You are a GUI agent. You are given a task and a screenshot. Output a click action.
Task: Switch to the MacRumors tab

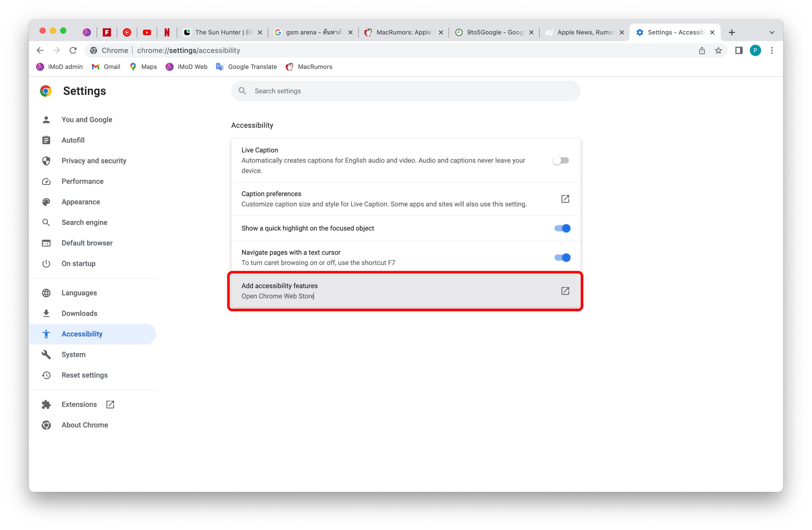pos(403,32)
